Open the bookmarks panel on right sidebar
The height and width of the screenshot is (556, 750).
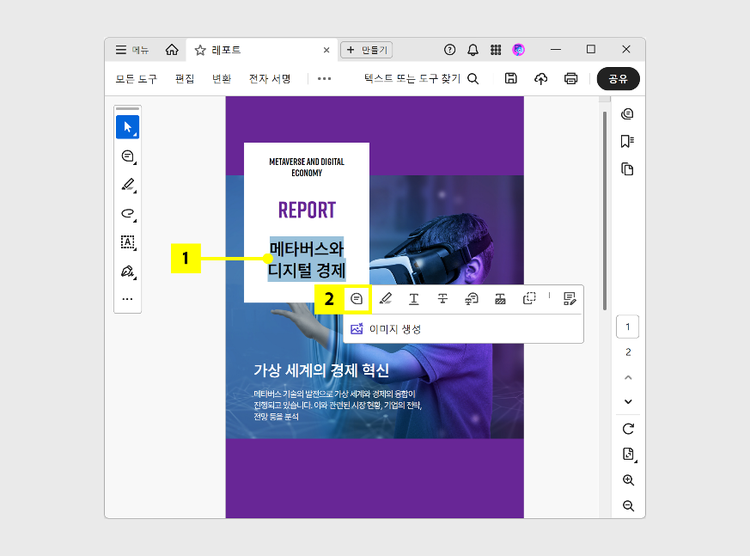[628, 141]
